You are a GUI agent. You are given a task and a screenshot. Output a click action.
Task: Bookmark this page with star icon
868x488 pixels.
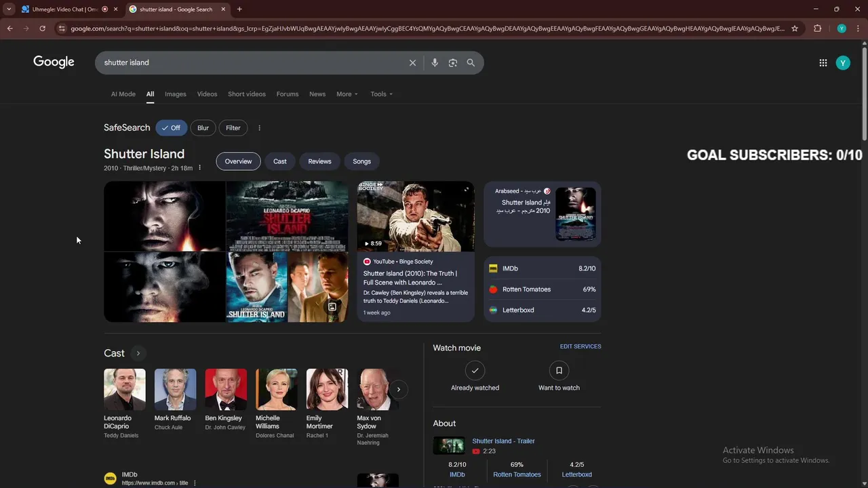point(795,28)
